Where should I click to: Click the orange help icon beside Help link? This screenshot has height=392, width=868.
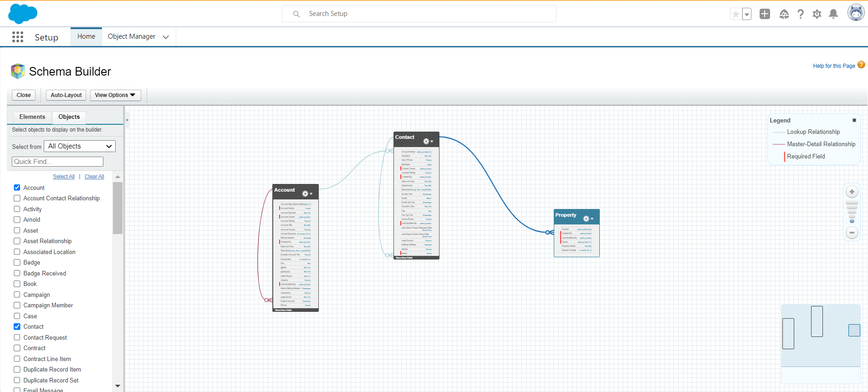[x=861, y=65]
